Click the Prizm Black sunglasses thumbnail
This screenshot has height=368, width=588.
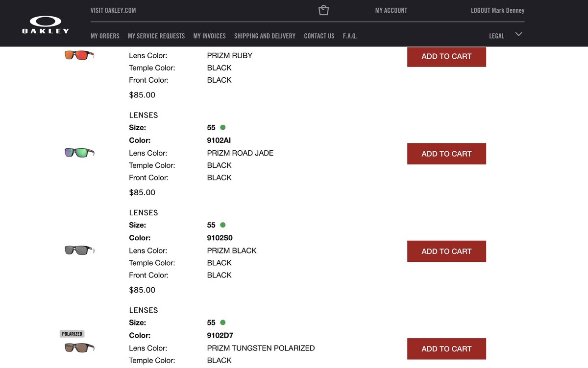tap(79, 250)
